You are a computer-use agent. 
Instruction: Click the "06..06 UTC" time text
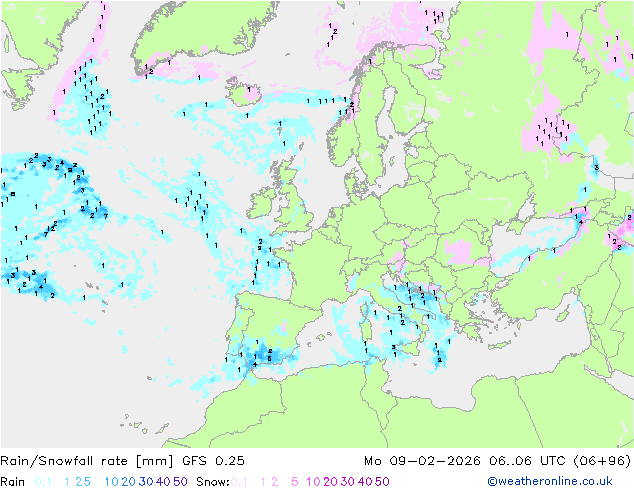(x=528, y=461)
